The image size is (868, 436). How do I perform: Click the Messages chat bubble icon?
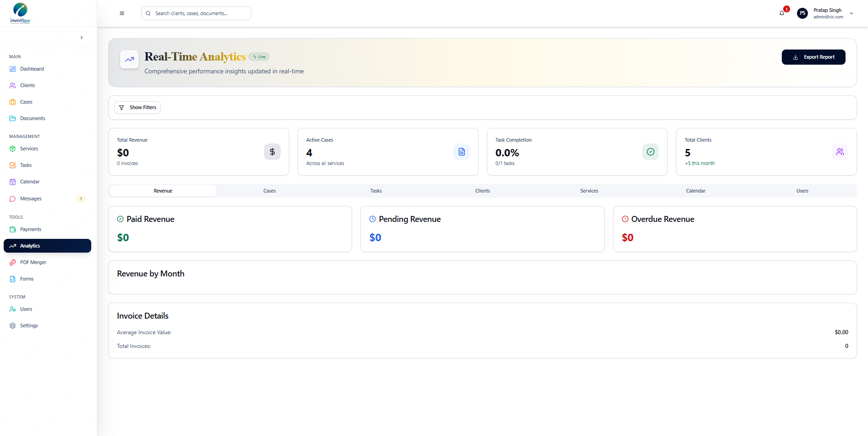coord(13,199)
